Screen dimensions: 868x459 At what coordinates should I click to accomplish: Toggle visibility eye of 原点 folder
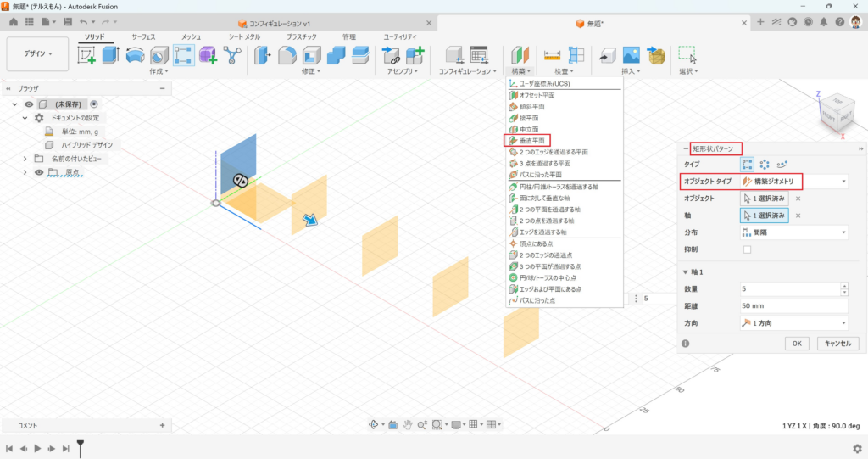point(39,172)
